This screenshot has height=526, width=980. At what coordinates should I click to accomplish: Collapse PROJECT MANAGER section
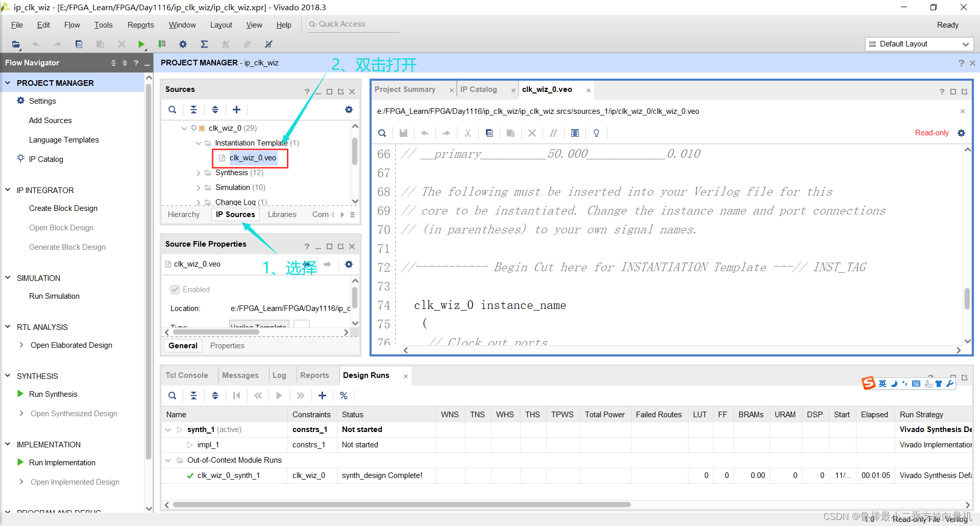coord(8,83)
